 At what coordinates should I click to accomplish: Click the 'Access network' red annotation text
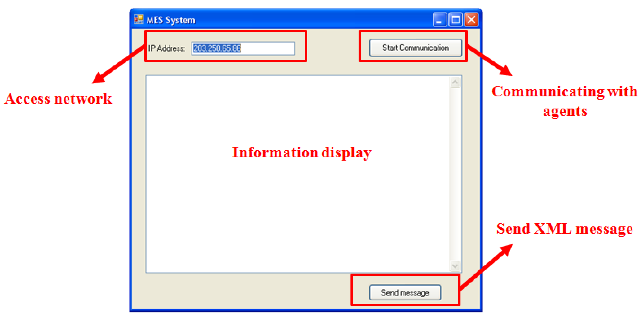click(58, 99)
